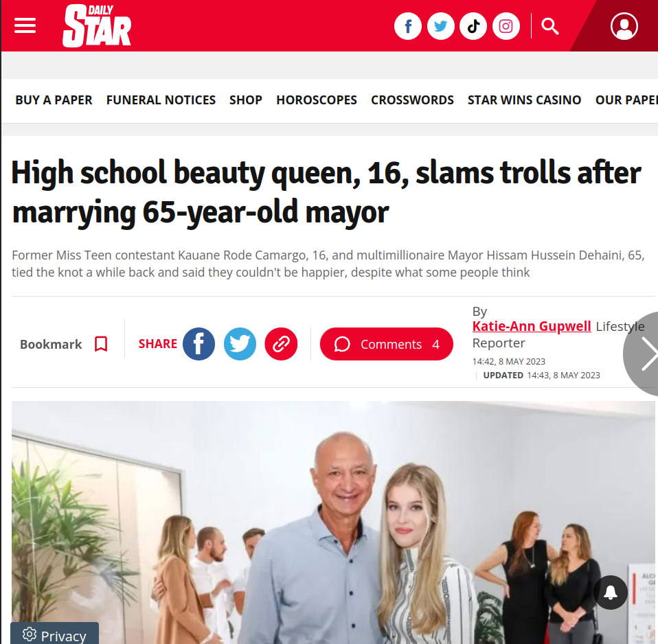Screen dimensions: 658x644
Task: Enable notifications with the bell icon
Action: (x=611, y=593)
